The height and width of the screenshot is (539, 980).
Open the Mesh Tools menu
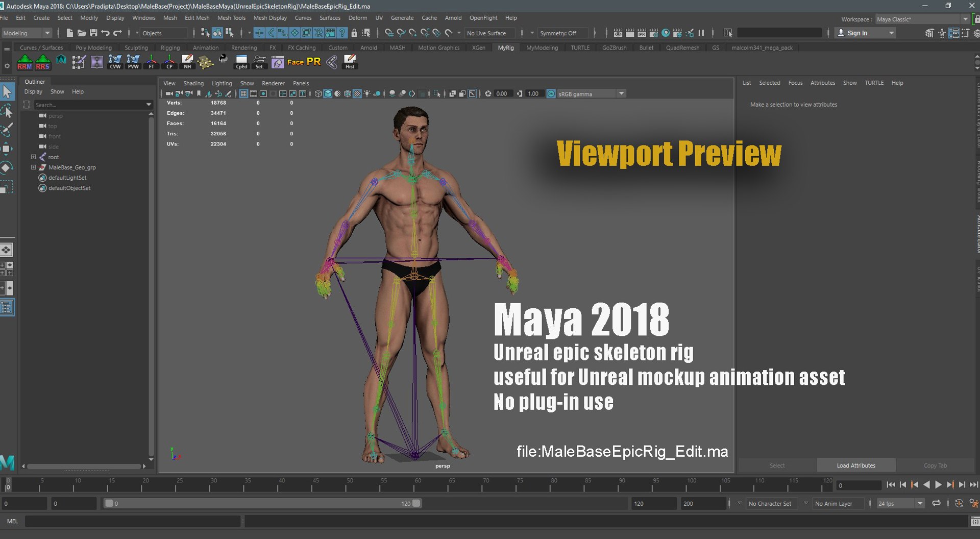click(x=231, y=18)
